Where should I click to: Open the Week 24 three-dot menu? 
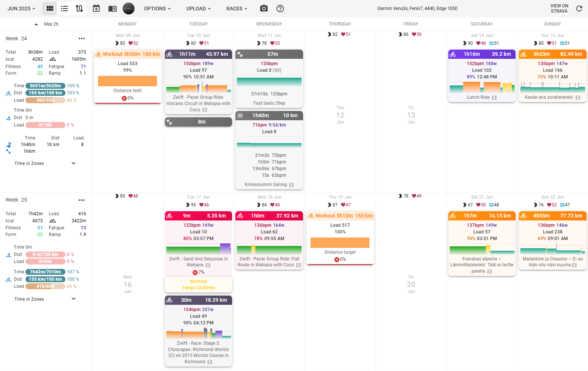[82, 38]
